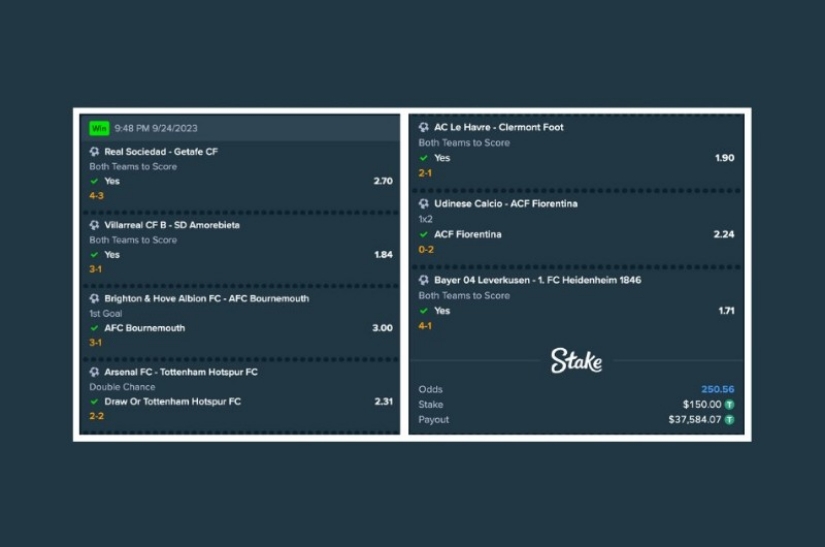This screenshot has height=547, width=825.
Task: Click the 9:48 PM 9/24/2023 timestamp
Action: pyautogui.click(x=156, y=128)
